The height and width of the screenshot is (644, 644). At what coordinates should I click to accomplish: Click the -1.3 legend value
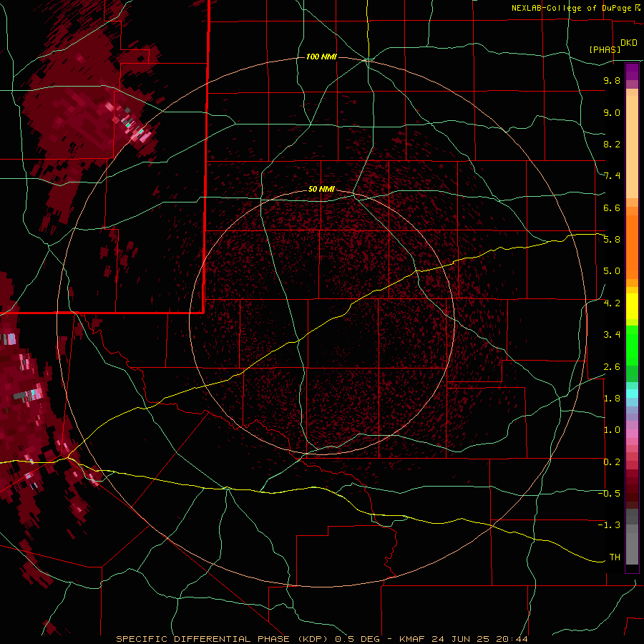coord(609,525)
